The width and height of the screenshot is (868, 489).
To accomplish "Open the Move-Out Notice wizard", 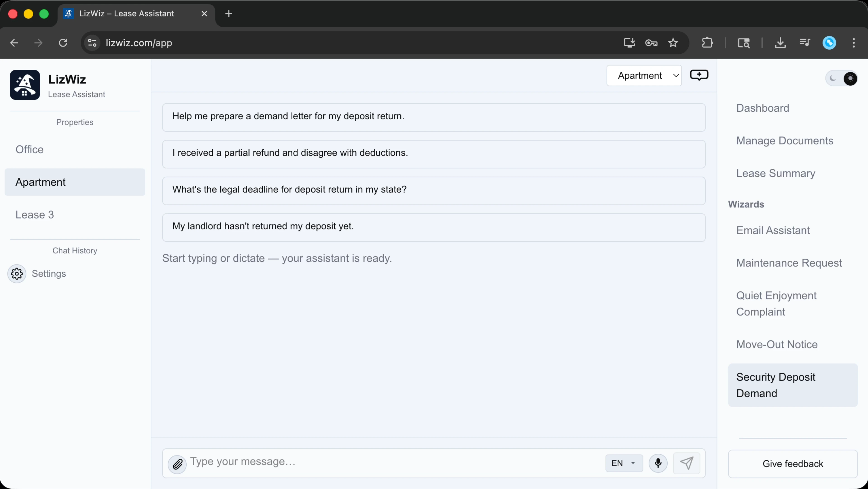I will [777, 344].
